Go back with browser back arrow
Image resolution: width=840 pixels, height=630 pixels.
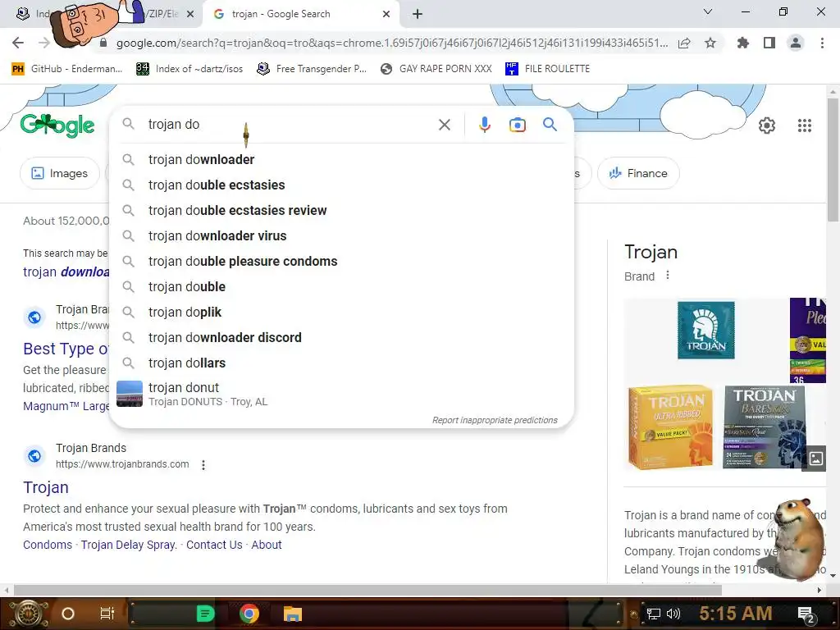(x=18, y=43)
